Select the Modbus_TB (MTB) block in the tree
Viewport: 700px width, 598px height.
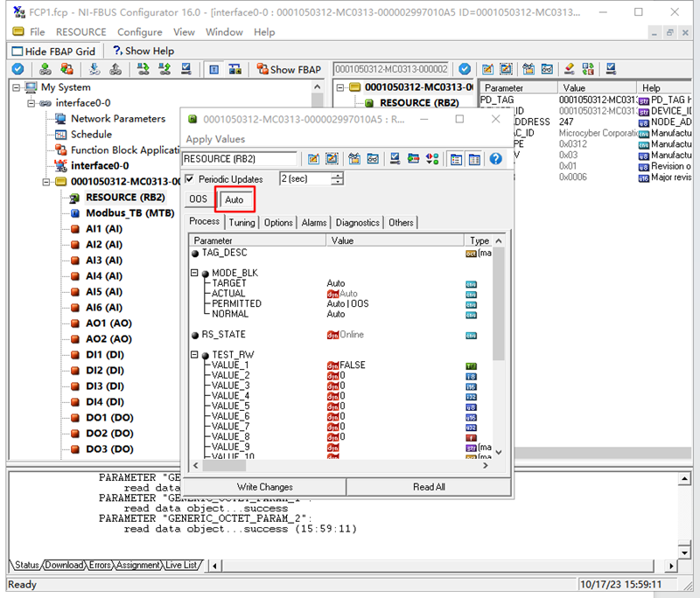129,212
